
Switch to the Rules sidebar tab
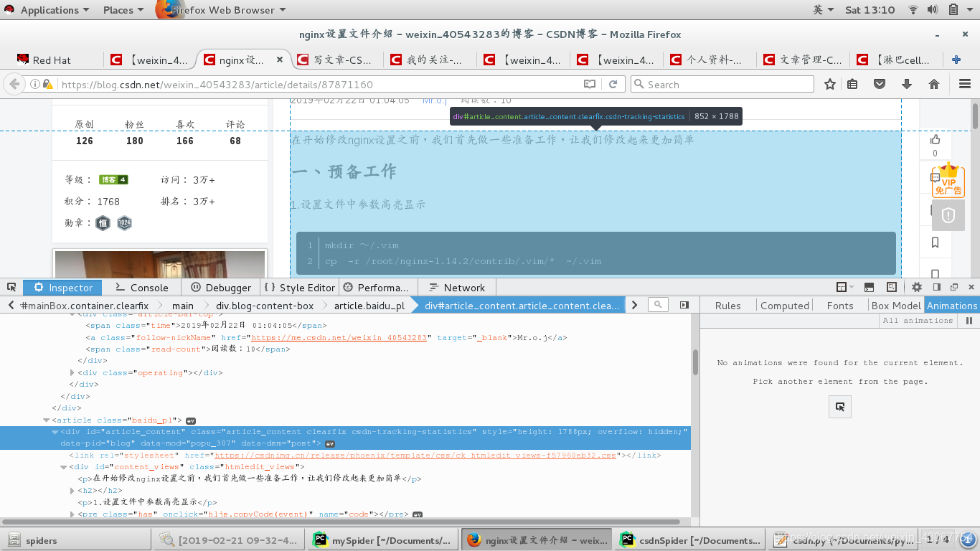tap(727, 305)
